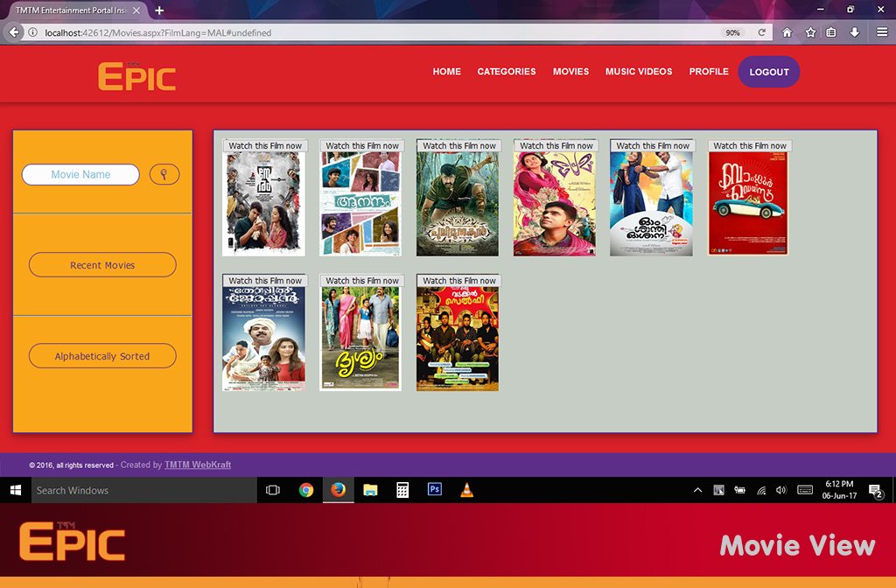Select the TMTM Entertainment Portal browser tab

click(x=72, y=10)
